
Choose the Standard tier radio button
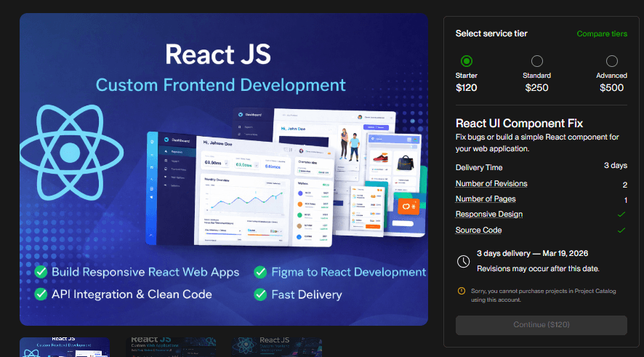[x=536, y=61]
